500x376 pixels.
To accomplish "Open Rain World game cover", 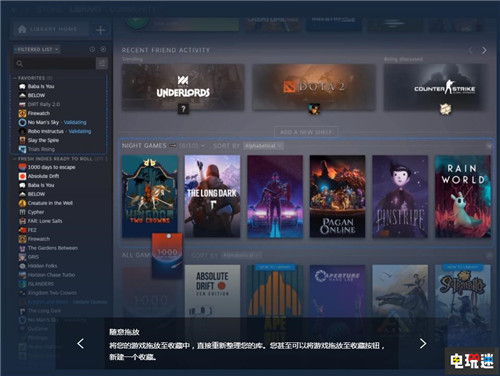I will (463, 196).
